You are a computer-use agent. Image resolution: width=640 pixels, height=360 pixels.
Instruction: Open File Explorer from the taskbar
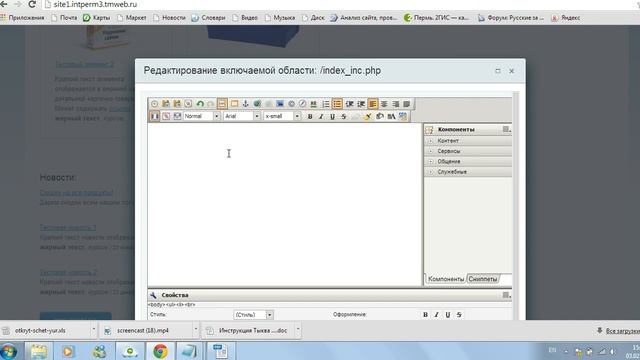39,351
